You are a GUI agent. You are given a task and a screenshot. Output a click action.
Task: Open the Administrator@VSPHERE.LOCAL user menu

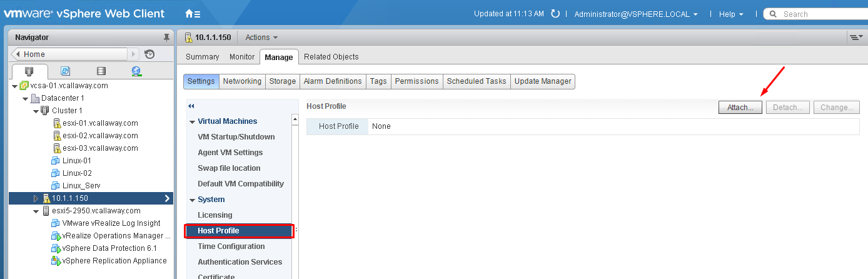pos(636,14)
